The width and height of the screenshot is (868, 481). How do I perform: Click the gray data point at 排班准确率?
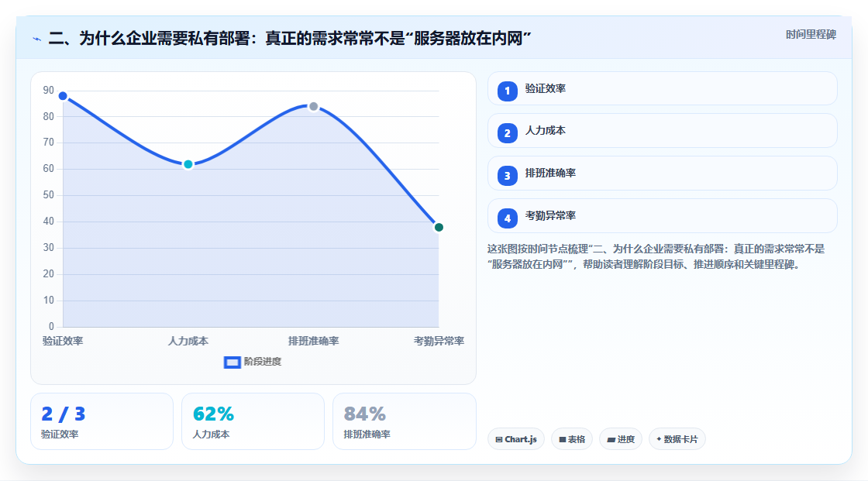tap(313, 106)
